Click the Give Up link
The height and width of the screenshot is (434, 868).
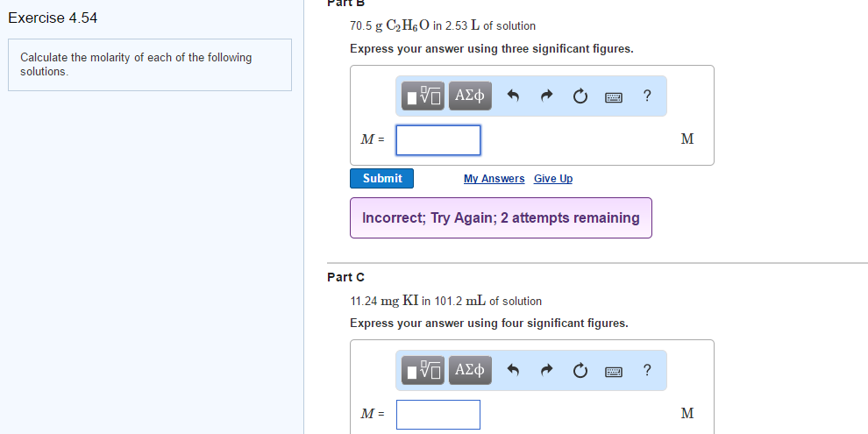click(x=553, y=179)
